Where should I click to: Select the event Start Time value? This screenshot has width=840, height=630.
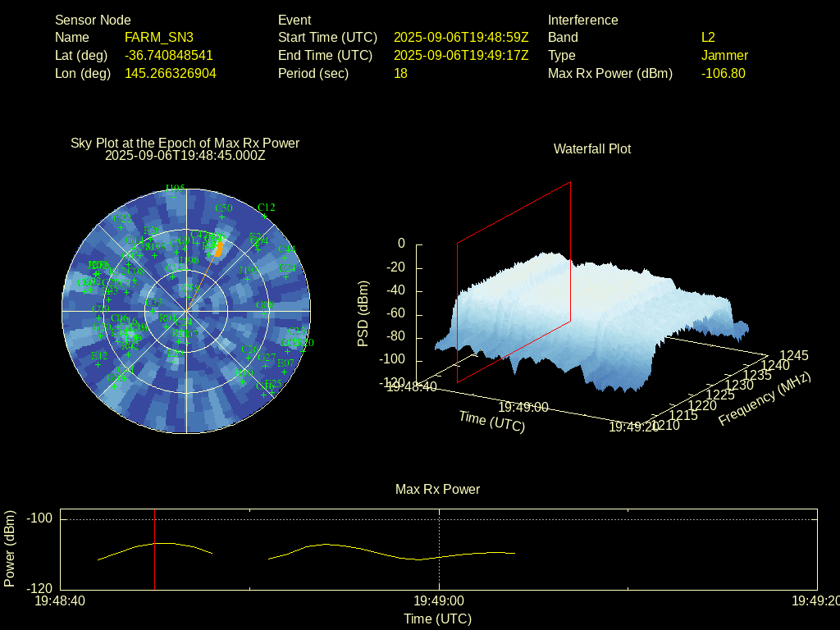[461, 37]
